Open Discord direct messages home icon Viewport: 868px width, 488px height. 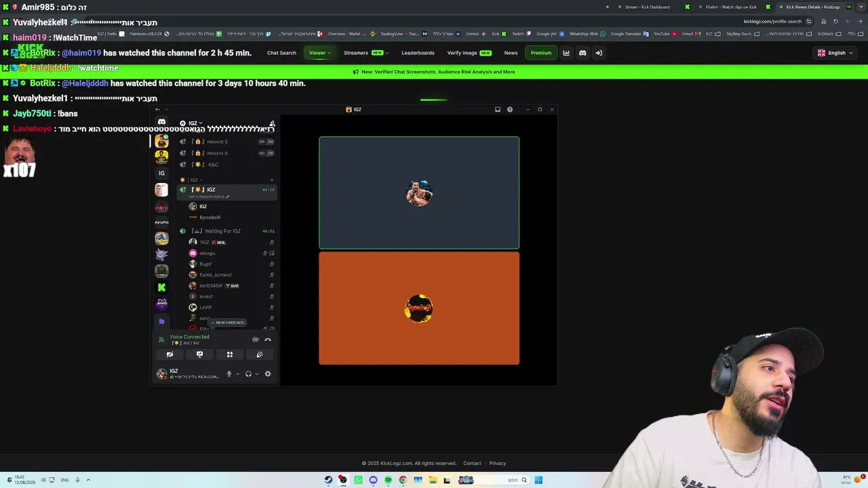161,122
